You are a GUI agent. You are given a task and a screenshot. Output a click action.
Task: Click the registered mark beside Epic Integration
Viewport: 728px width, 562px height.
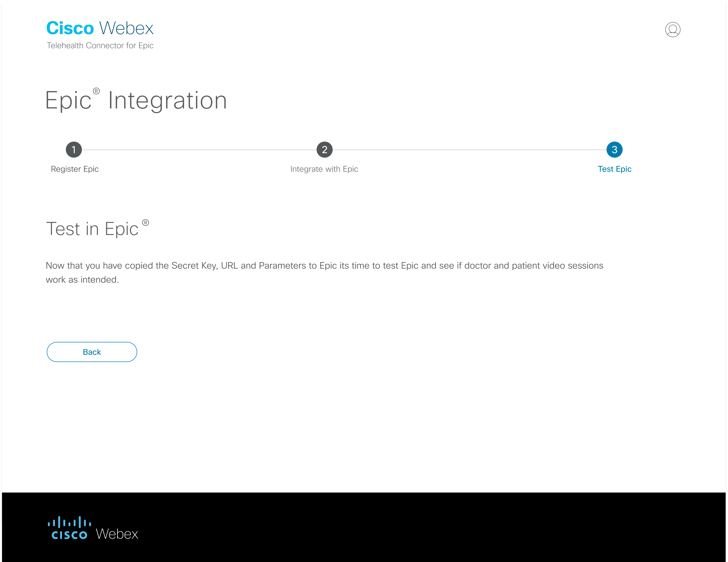[x=96, y=91]
